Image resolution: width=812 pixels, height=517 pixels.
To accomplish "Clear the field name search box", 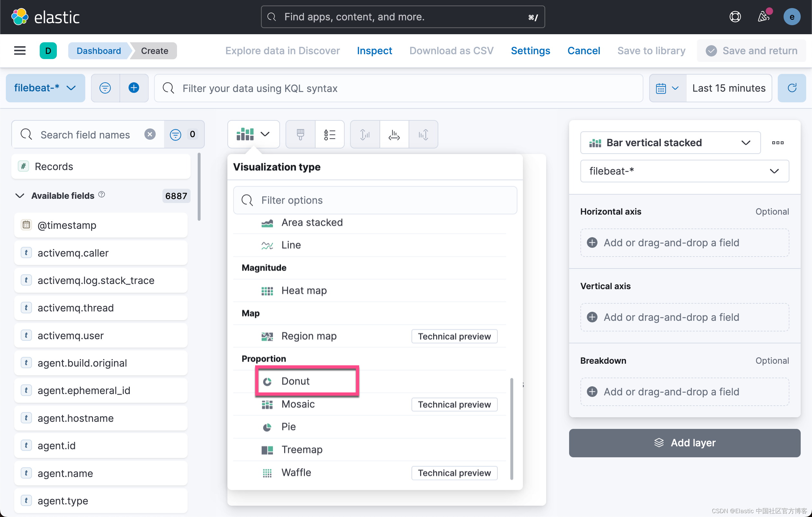I will (x=150, y=135).
